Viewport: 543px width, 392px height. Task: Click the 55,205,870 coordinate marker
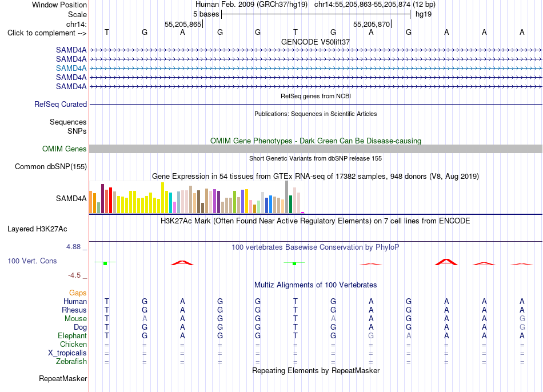[372, 24]
